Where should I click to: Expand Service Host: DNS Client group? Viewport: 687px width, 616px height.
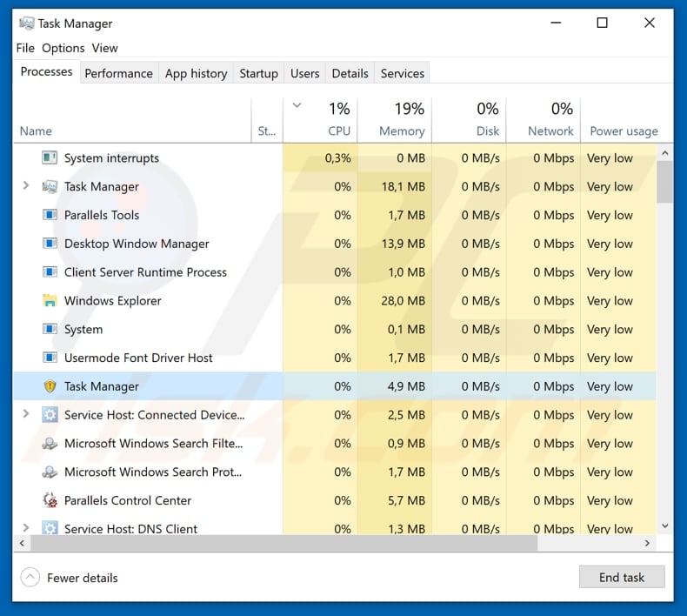tap(26, 527)
